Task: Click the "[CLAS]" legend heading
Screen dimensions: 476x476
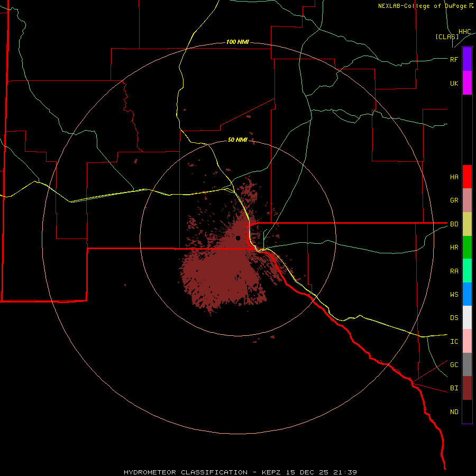Action: [x=447, y=36]
